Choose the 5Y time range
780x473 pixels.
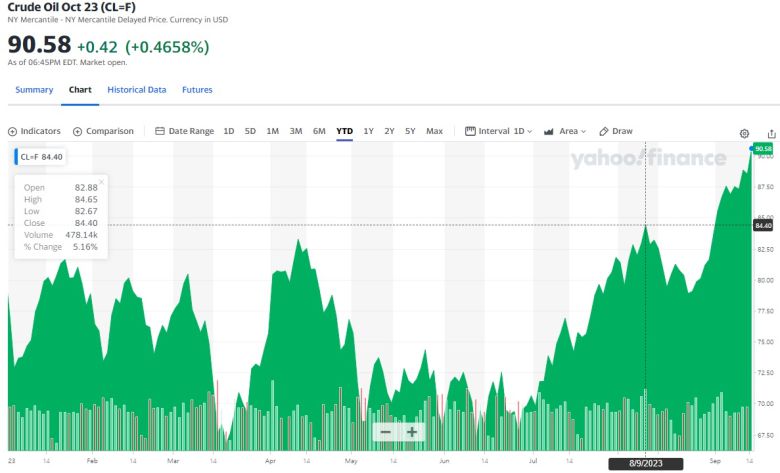tap(410, 131)
